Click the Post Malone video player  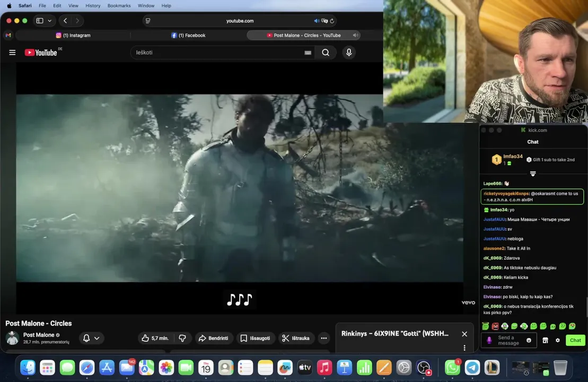point(240,188)
